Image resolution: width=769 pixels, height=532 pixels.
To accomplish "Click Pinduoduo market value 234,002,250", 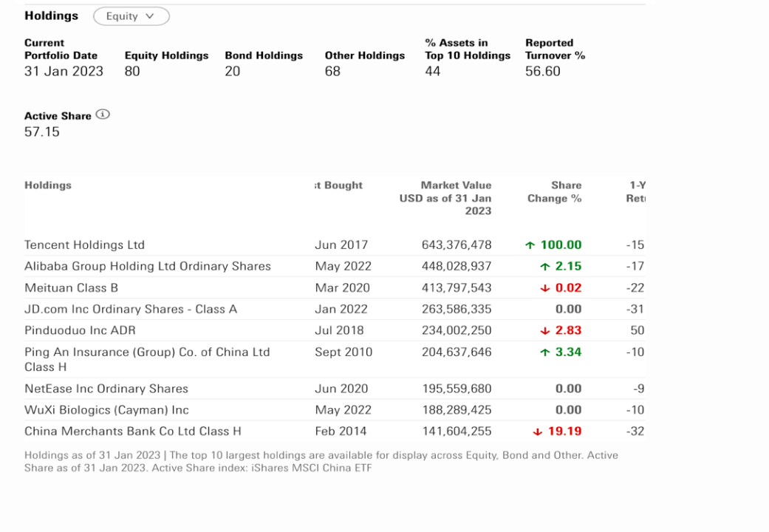I will click(457, 330).
